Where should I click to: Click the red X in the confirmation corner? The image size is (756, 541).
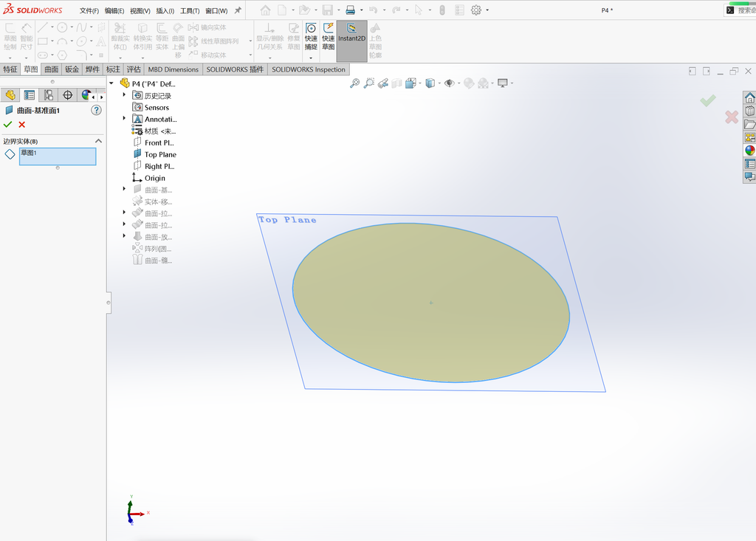coord(732,117)
